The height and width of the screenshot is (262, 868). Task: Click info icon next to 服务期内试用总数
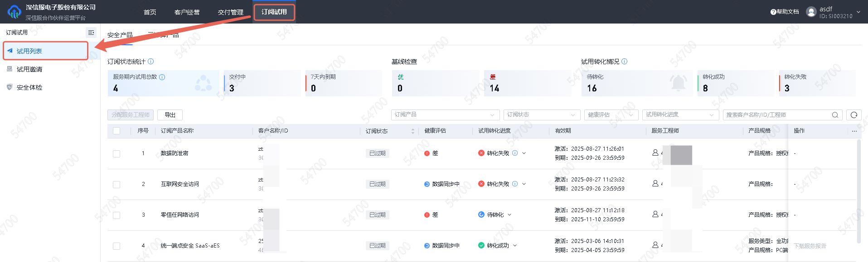pyautogui.click(x=162, y=77)
